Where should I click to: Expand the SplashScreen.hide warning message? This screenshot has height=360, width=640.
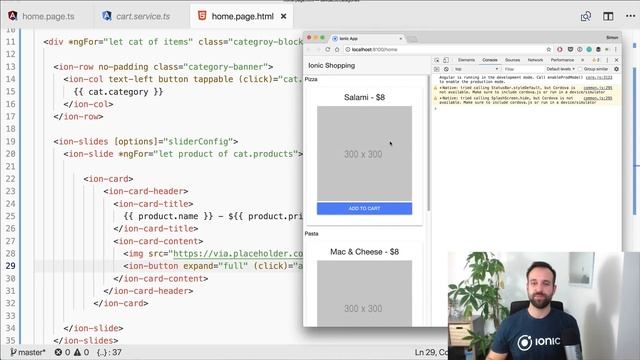[440, 98]
